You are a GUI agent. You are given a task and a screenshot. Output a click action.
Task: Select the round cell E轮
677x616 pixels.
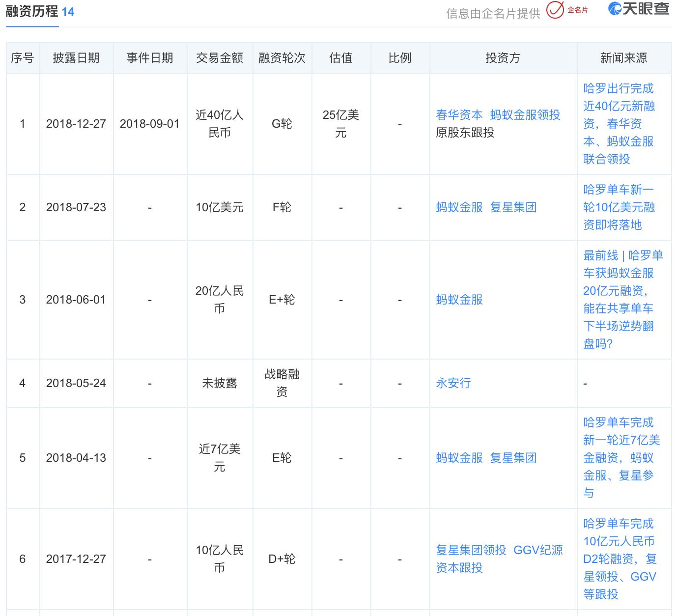click(x=282, y=458)
